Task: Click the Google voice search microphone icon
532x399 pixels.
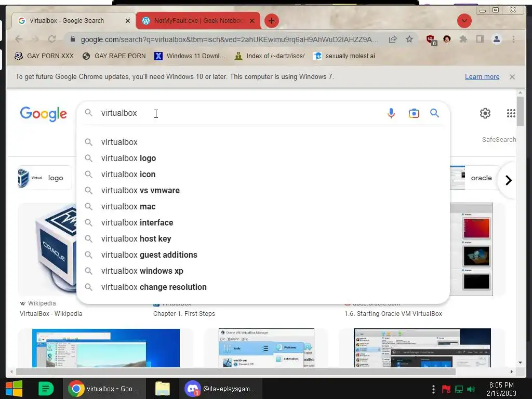Action: tap(391, 113)
